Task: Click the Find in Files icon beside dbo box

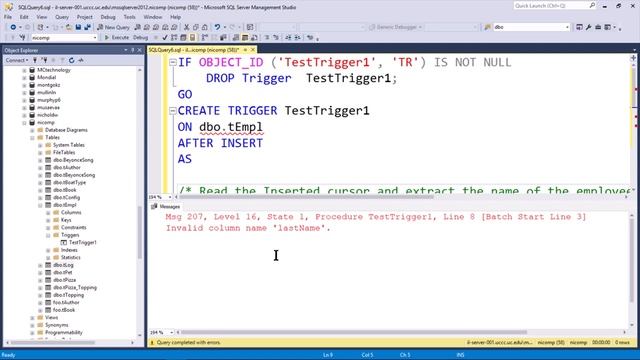Action: (x=487, y=27)
